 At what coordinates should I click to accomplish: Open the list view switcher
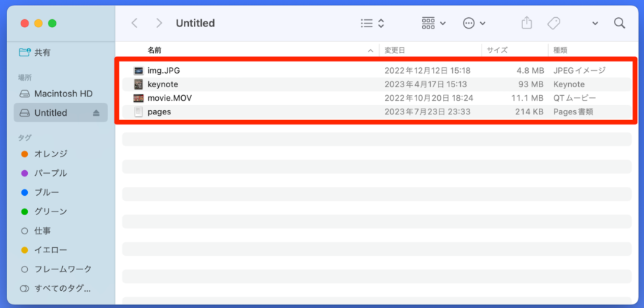(x=373, y=23)
